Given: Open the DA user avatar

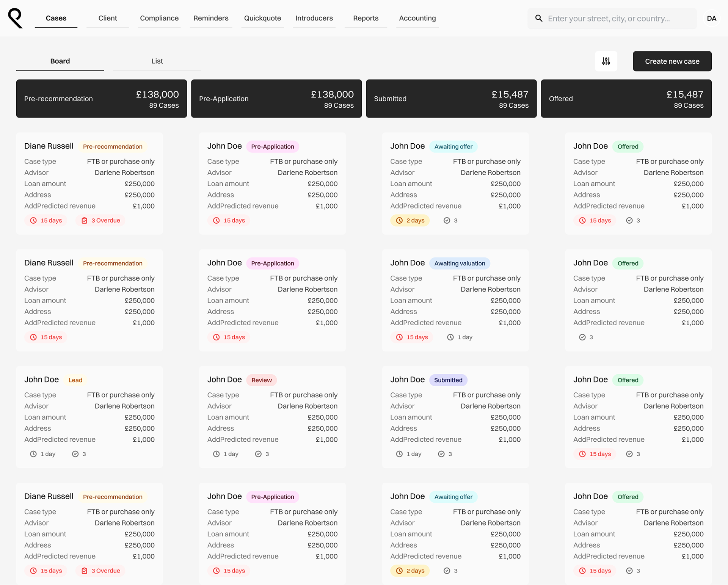Looking at the screenshot, I should [x=711, y=18].
